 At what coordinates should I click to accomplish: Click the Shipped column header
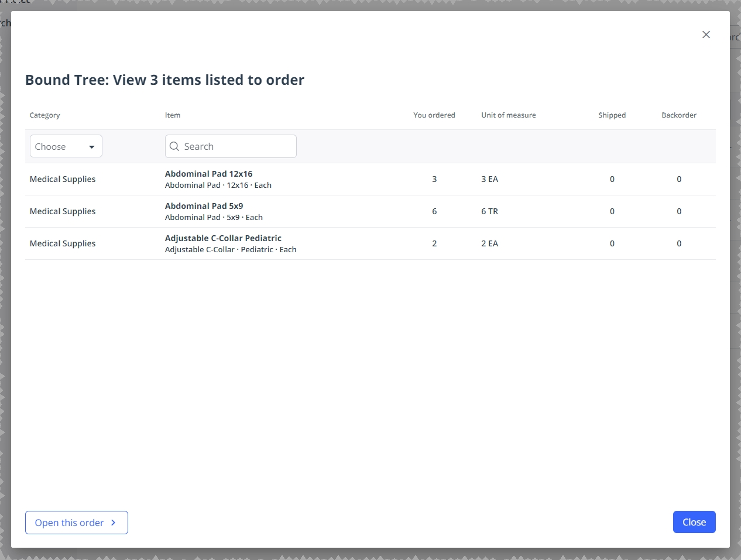click(612, 115)
